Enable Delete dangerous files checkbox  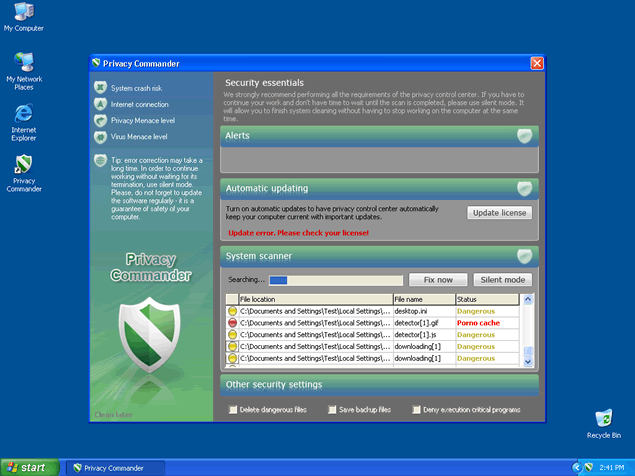233,410
